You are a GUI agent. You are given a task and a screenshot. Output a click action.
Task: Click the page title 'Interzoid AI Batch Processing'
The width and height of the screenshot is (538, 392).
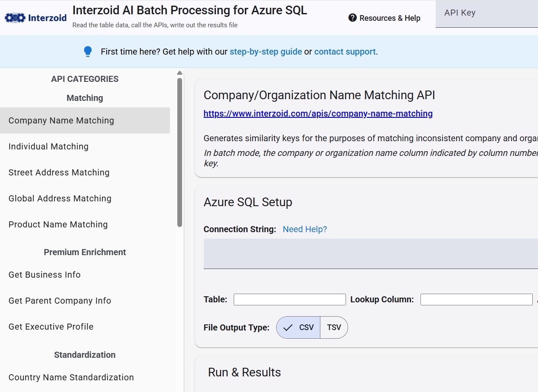[190, 10]
